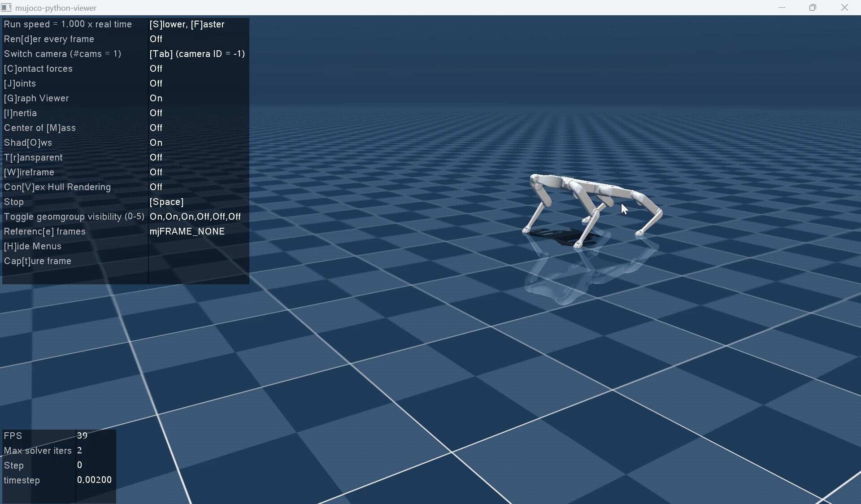Click 'Con[V]ex Hull Rendering' label
Image resolution: width=861 pixels, height=504 pixels.
tap(57, 187)
